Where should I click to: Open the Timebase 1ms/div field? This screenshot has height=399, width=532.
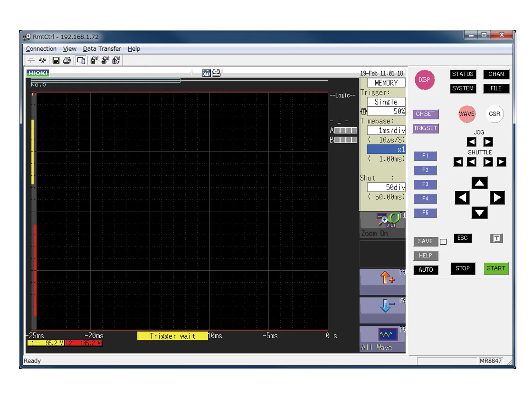point(386,130)
